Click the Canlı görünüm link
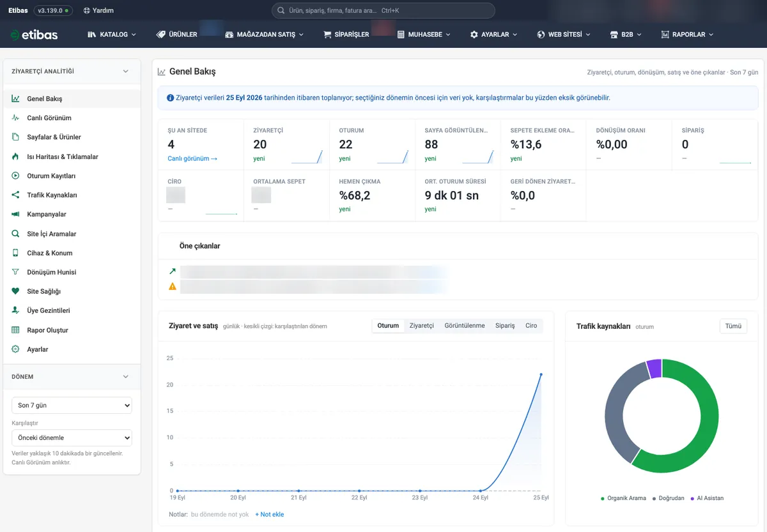Image resolution: width=767 pixels, height=532 pixels. coord(192,158)
